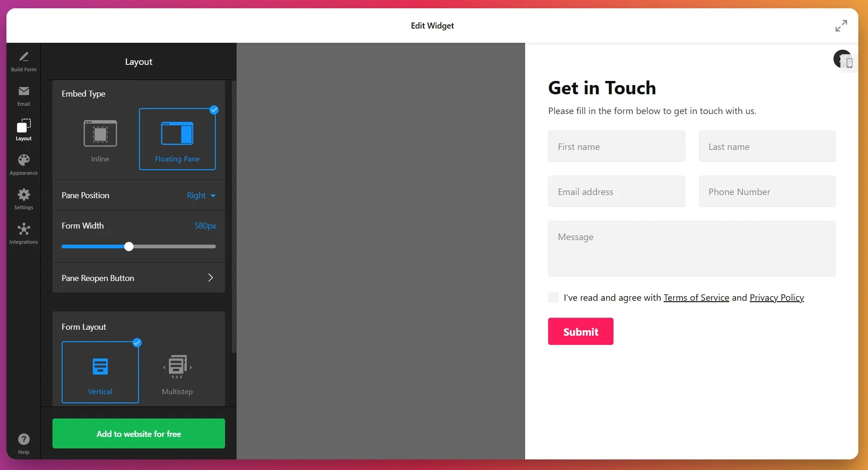
Task: Click the Add to website for free button
Action: click(138, 433)
